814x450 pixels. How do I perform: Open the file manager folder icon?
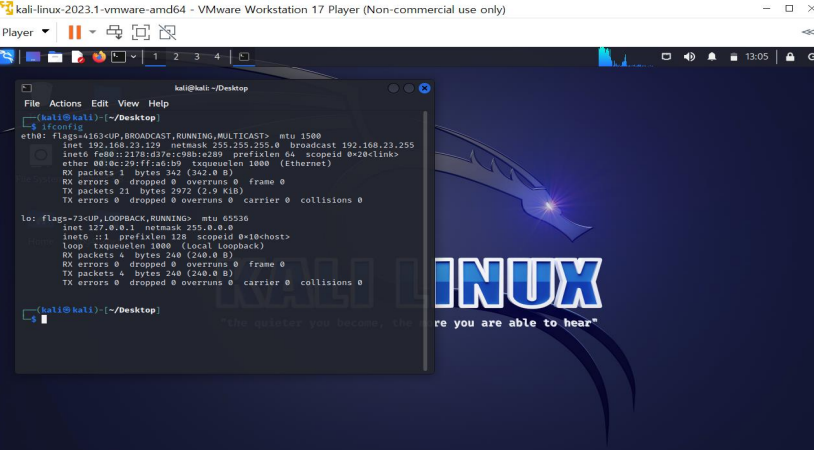(x=55, y=57)
